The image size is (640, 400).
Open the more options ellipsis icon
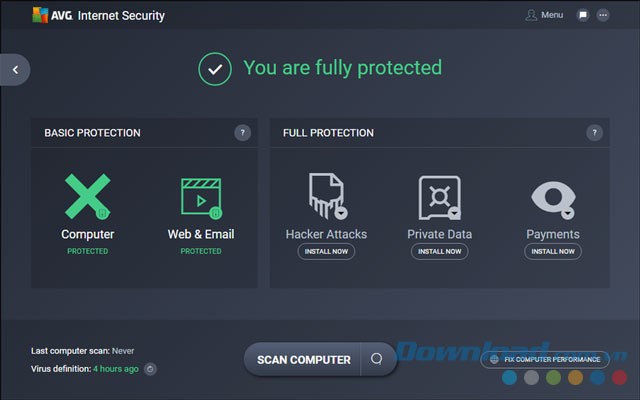pyautogui.click(x=603, y=15)
